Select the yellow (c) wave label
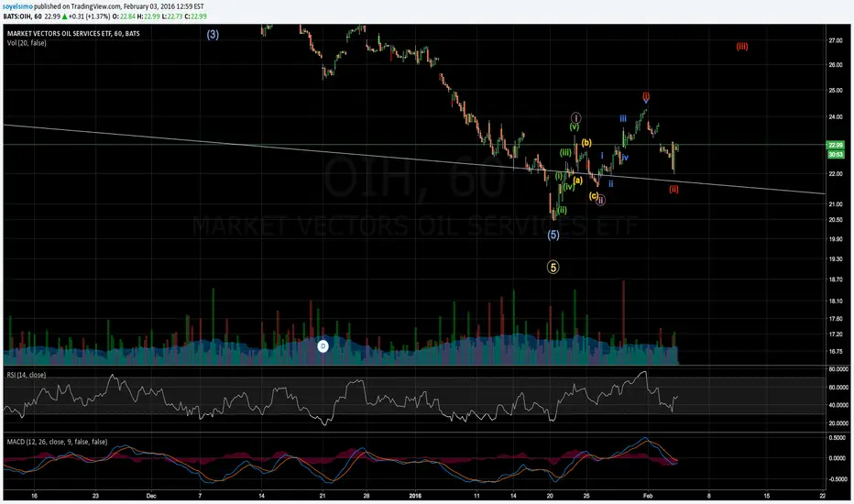The height and width of the screenshot is (504, 854). coord(593,195)
